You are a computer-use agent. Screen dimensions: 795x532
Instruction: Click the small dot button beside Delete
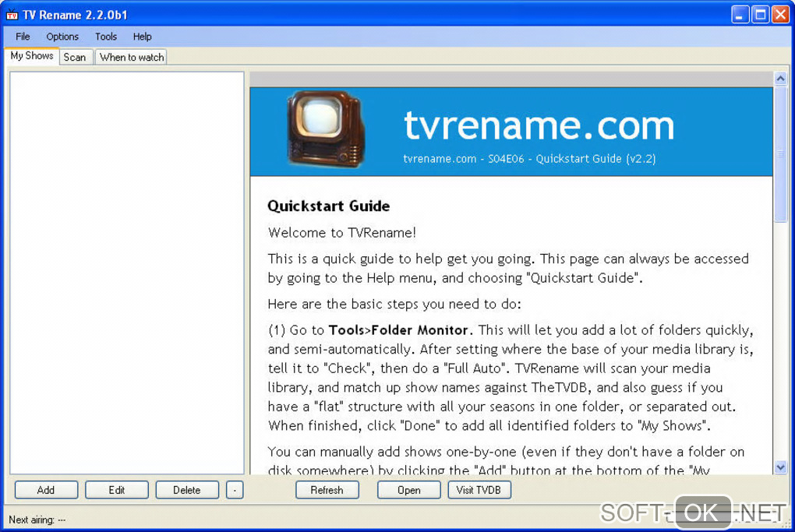235,490
